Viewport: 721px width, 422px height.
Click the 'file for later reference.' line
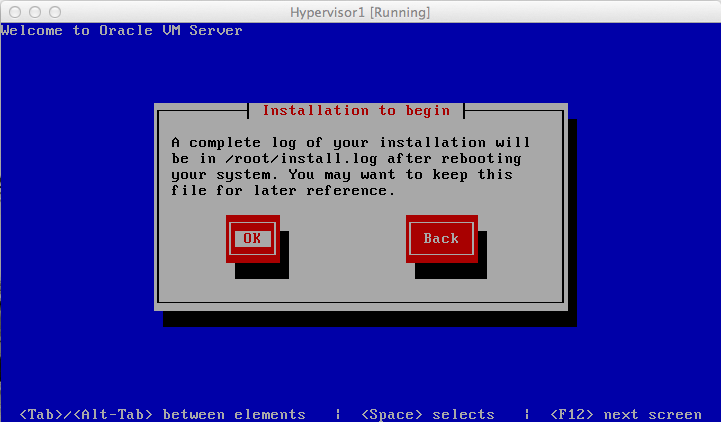[x=283, y=190]
